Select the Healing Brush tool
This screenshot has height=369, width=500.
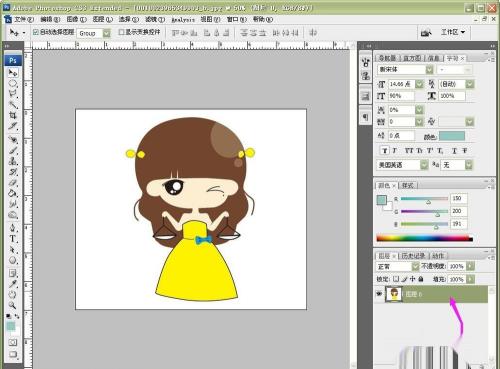pos(13,139)
